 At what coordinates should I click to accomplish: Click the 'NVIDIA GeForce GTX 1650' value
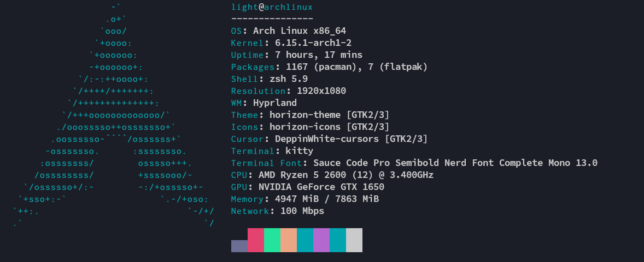click(x=321, y=187)
